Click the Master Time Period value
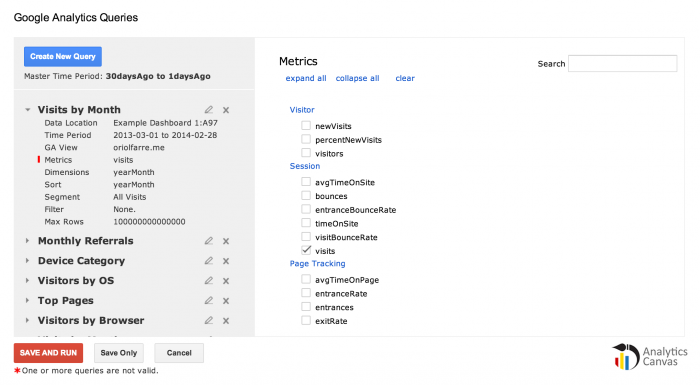The image size is (700, 385). click(158, 76)
